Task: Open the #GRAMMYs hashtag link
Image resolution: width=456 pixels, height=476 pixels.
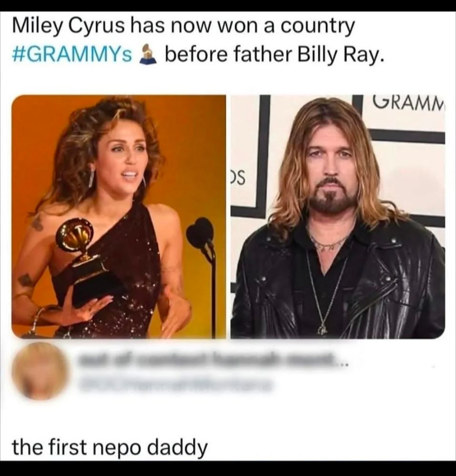Action: [x=72, y=55]
